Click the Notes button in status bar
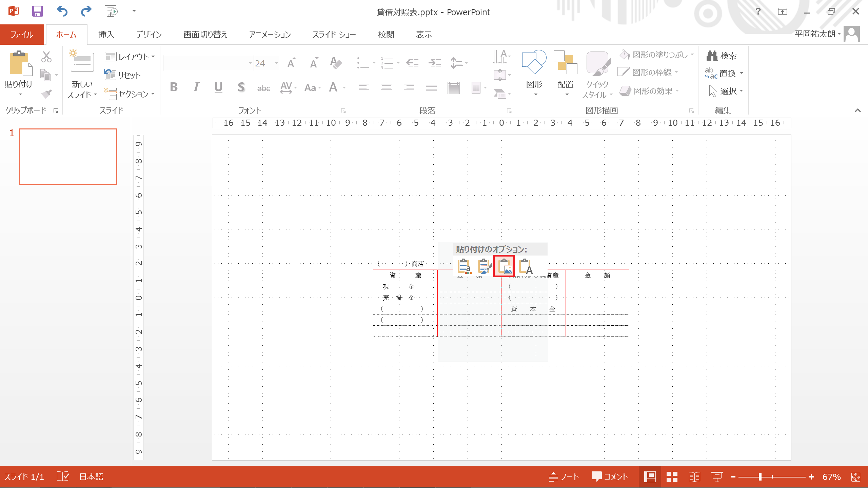 pos(564,477)
